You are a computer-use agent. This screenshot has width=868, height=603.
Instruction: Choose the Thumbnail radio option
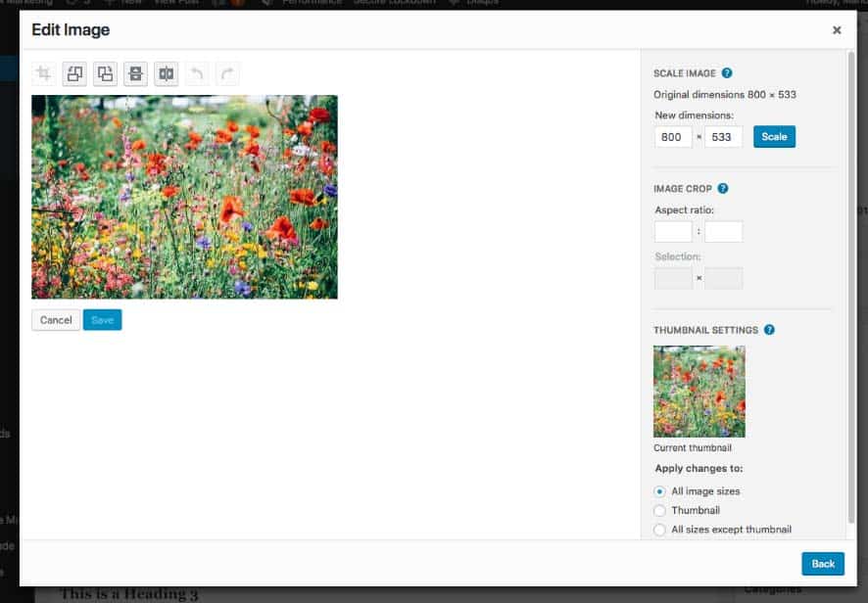coord(659,511)
